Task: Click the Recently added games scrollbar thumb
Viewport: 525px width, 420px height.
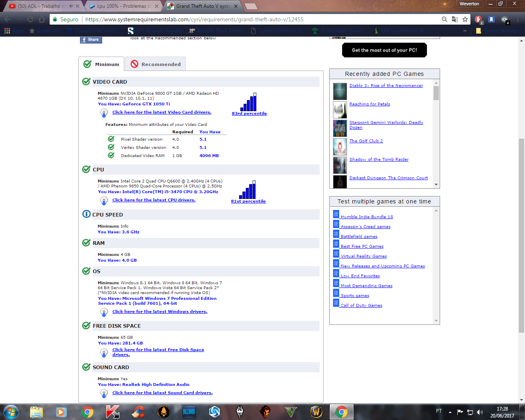Action: point(436,93)
